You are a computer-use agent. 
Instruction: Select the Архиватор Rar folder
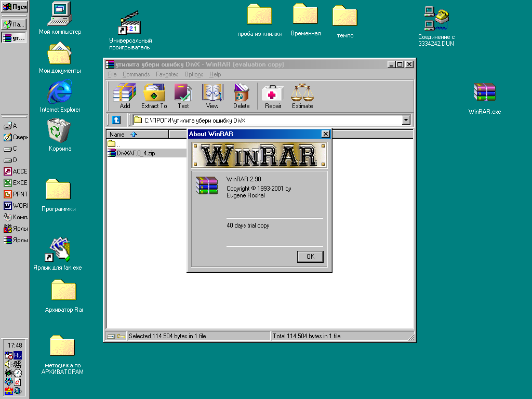[x=64, y=296]
